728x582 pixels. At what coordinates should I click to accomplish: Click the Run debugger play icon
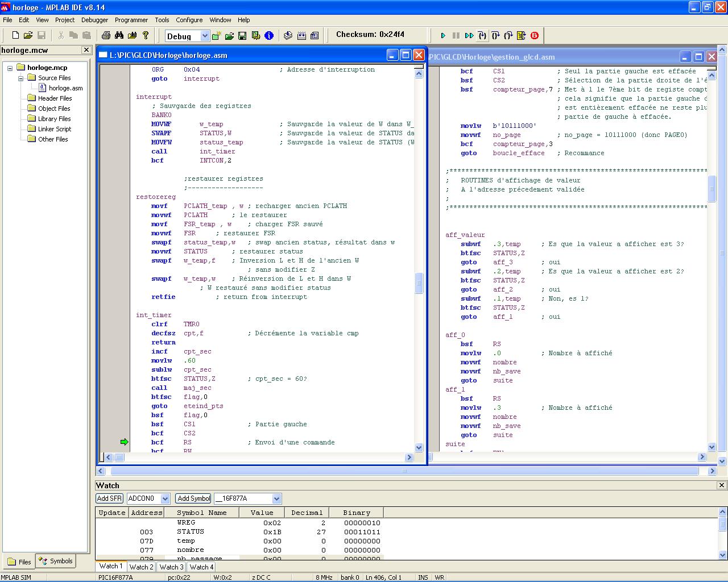pyautogui.click(x=443, y=35)
